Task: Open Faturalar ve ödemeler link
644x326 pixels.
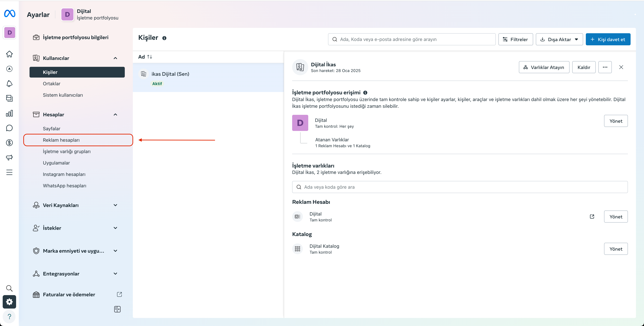Action: click(77, 294)
